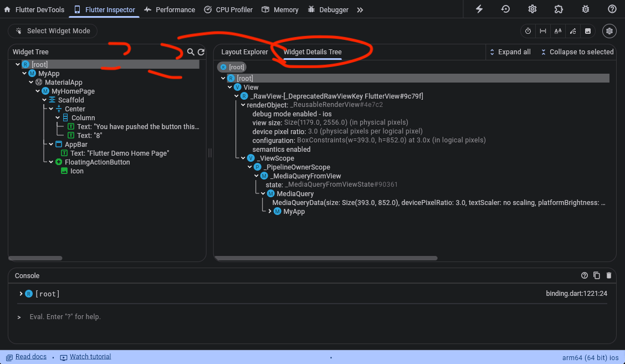Image resolution: width=625 pixels, height=364 pixels.
Task: Toggle highlight oversized images icon
Action: (x=587, y=31)
